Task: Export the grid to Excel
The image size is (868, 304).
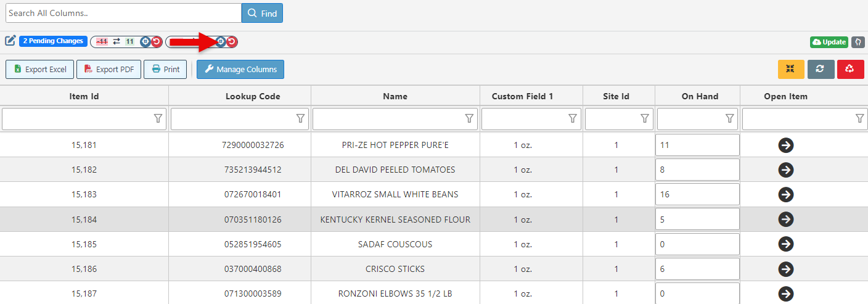Action: point(40,70)
